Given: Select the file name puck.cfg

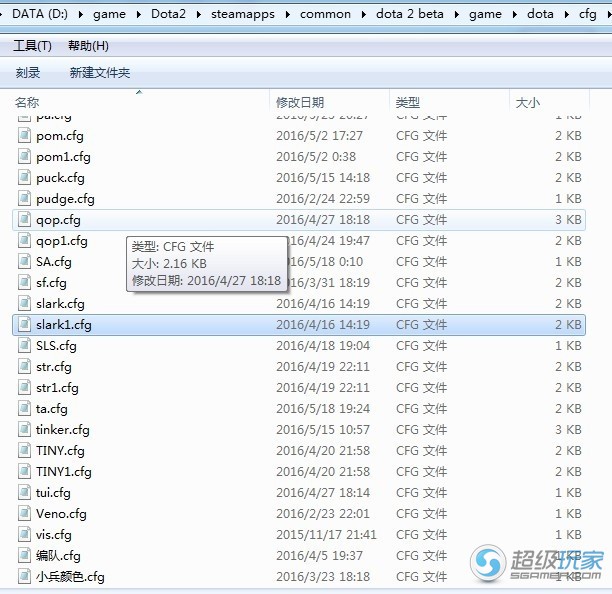Looking at the screenshot, I should (60, 178).
